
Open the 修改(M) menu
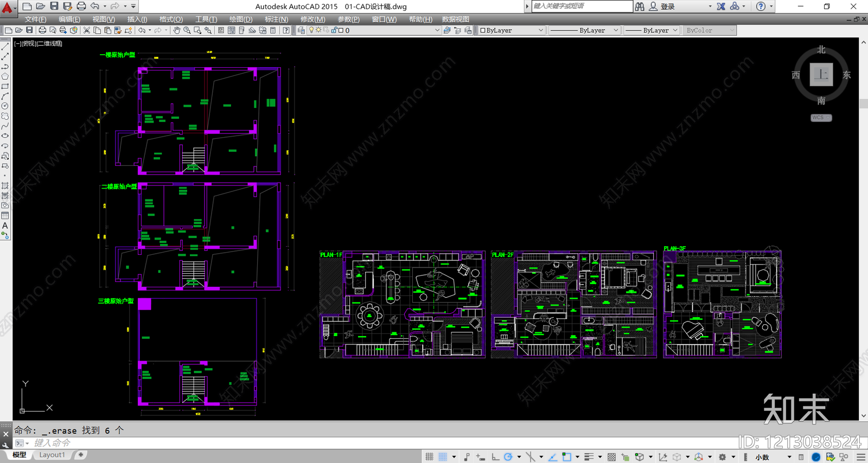click(x=313, y=19)
